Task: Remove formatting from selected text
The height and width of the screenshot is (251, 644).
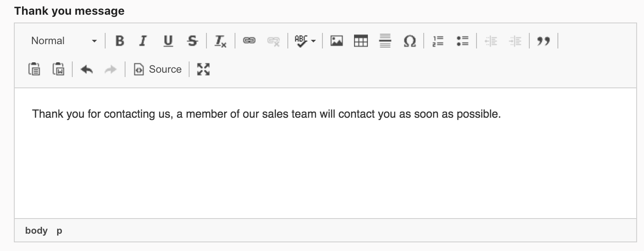Action: [221, 41]
